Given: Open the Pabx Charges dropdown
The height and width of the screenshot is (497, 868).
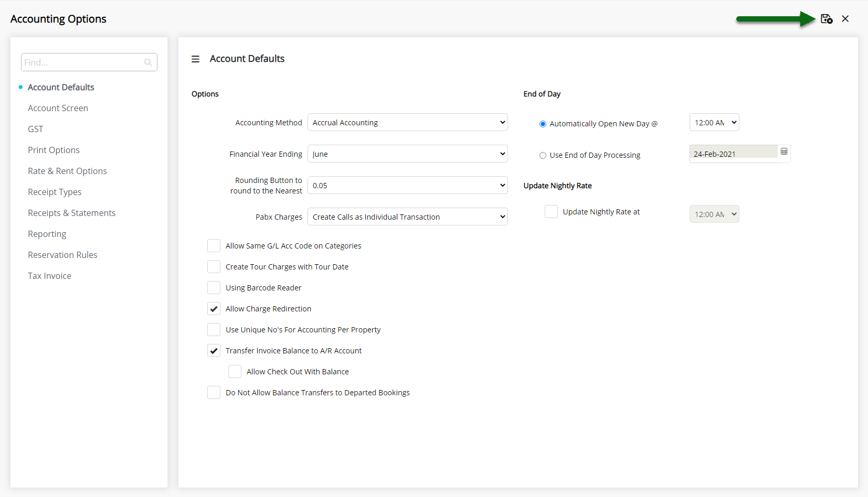Looking at the screenshot, I should point(407,217).
